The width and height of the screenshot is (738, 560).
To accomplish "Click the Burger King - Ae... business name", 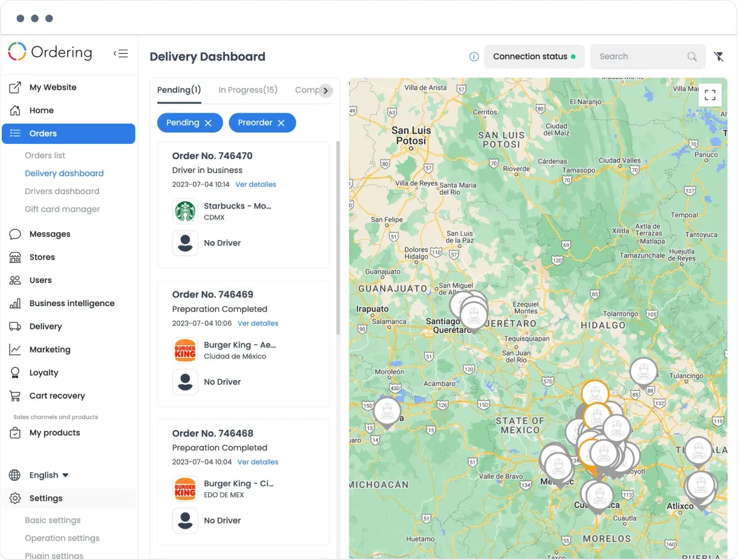I will (x=240, y=345).
